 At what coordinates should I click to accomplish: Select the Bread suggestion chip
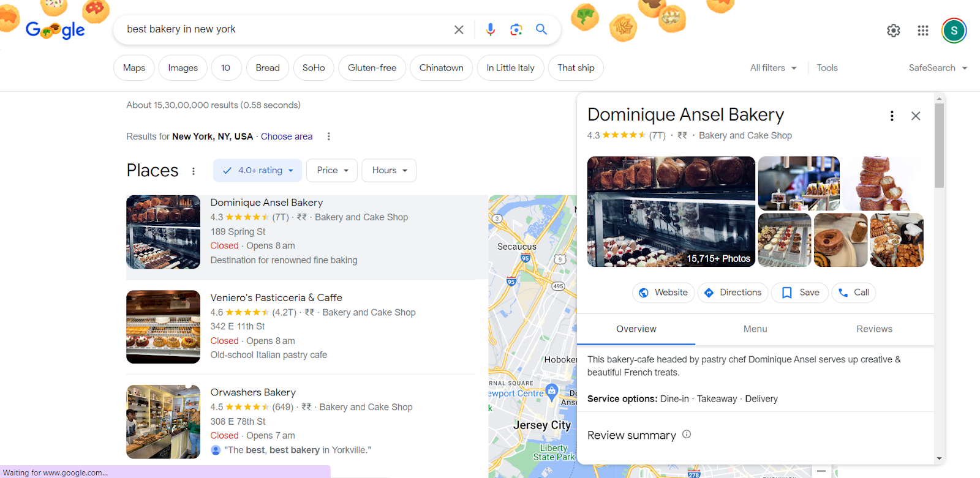point(268,68)
